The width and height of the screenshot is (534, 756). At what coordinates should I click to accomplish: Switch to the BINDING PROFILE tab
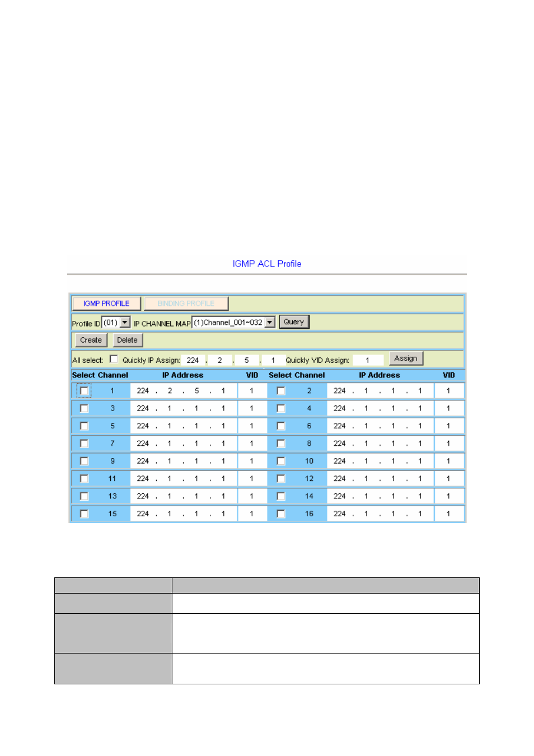pos(186,304)
